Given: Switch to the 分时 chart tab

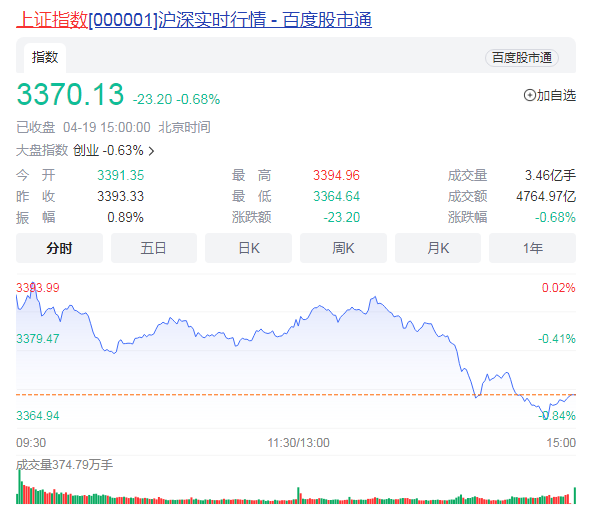Looking at the screenshot, I should coord(59,248).
